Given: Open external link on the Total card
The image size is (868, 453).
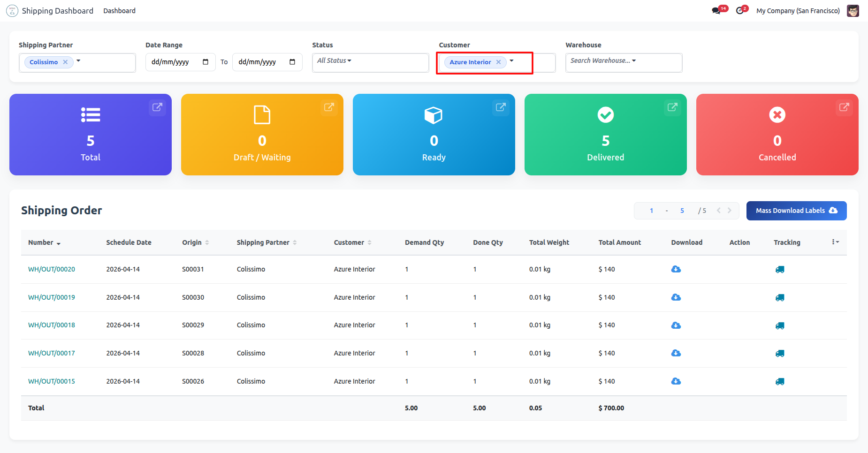Looking at the screenshot, I should [x=157, y=107].
